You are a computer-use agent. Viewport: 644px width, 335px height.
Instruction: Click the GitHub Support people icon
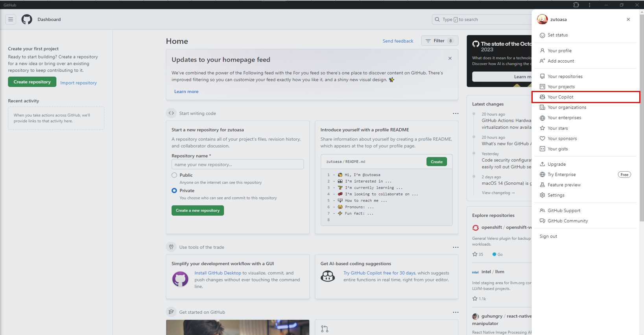point(543,211)
